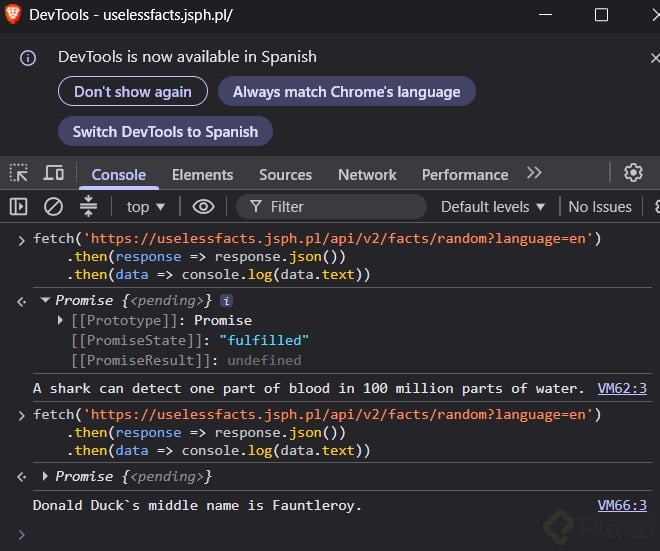Activate the inspect element selector icon
The image size is (660, 551).
(19, 173)
